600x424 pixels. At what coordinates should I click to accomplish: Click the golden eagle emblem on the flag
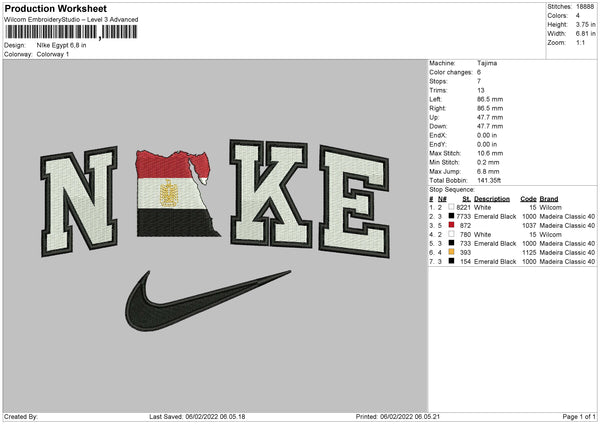(169, 194)
